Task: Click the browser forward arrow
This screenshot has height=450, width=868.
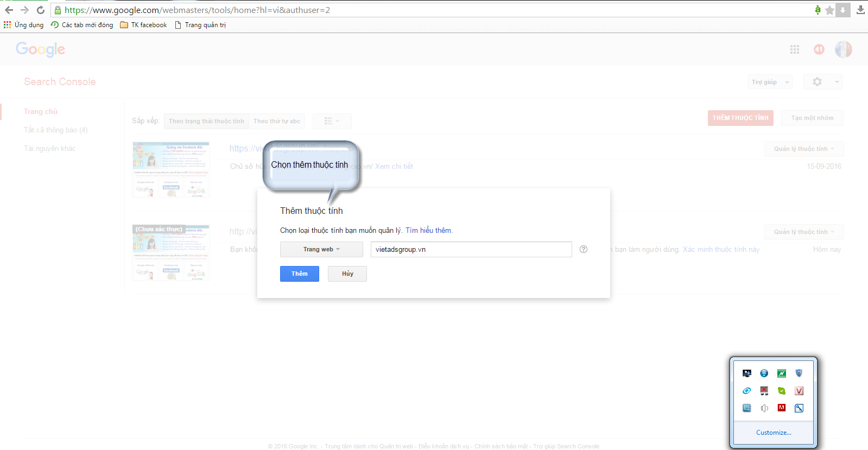Action: tap(24, 10)
